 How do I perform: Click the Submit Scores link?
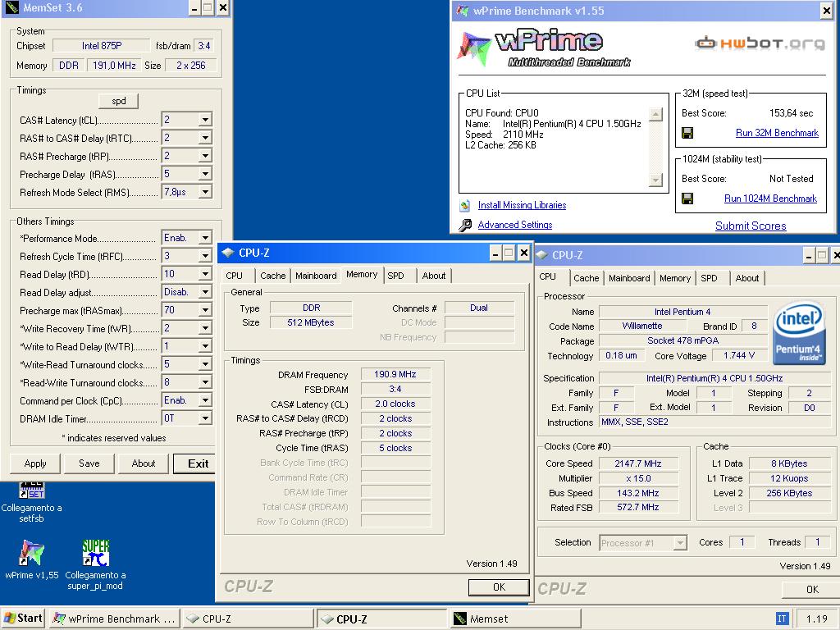click(x=751, y=226)
